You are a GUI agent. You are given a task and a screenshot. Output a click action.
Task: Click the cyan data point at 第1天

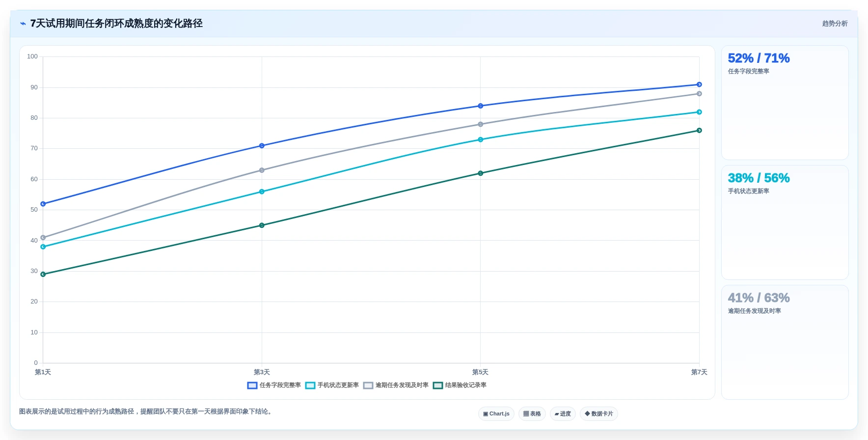point(43,247)
